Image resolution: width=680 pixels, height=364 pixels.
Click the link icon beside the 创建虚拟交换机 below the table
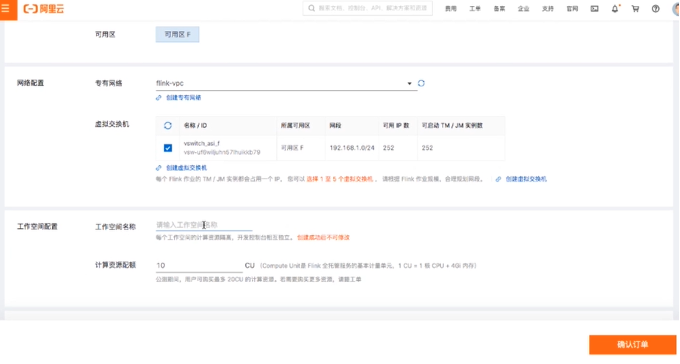coord(159,168)
